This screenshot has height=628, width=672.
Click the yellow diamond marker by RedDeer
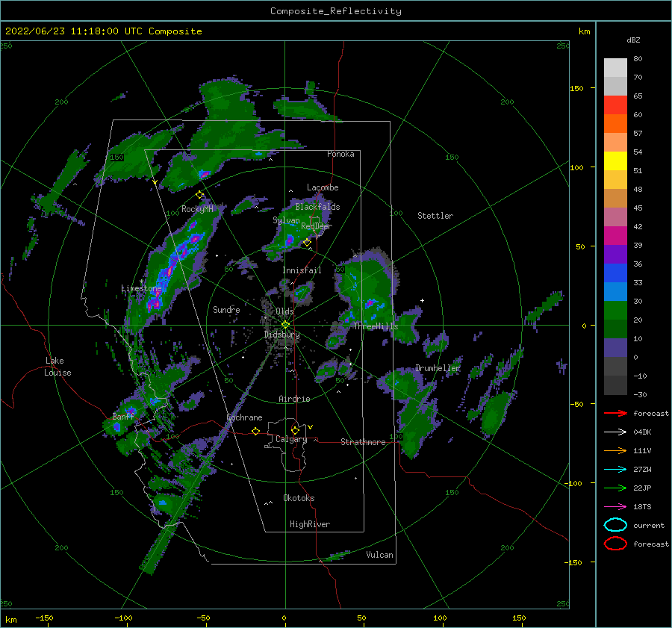coord(307,243)
